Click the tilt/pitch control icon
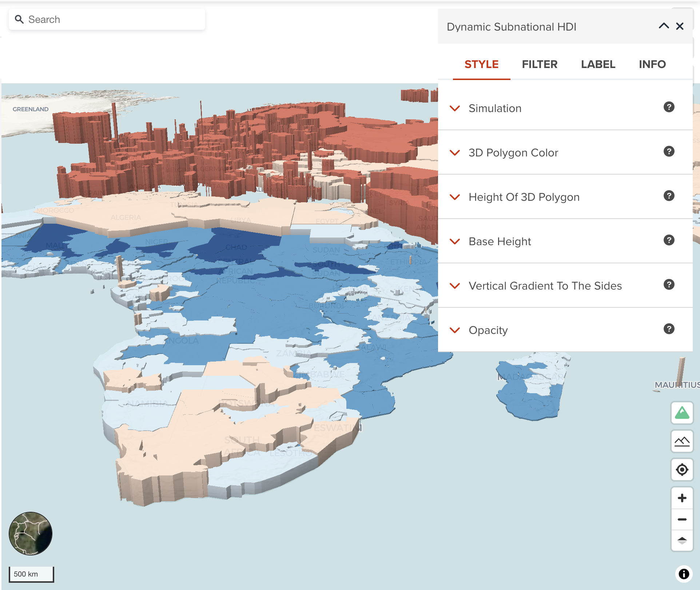This screenshot has width=700, height=590. (683, 541)
